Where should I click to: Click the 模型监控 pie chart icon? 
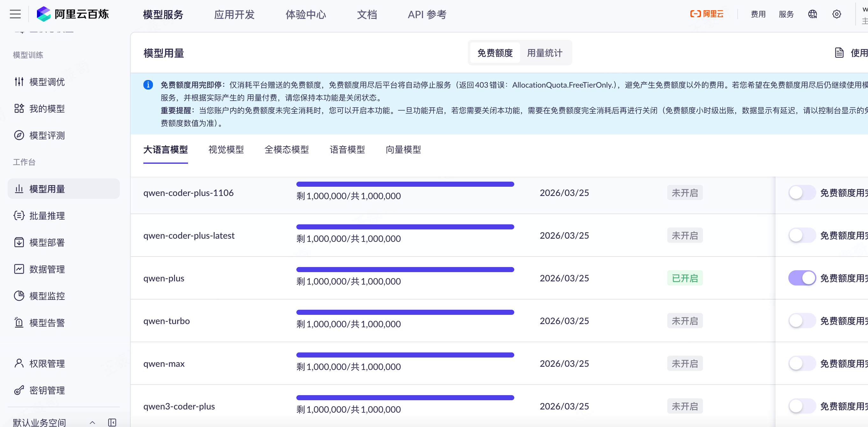tap(19, 296)
